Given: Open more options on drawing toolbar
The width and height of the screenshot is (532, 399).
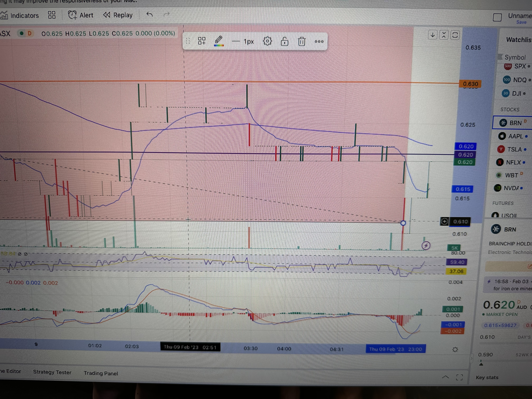Looking at the screenshot, I should [319, 41].
